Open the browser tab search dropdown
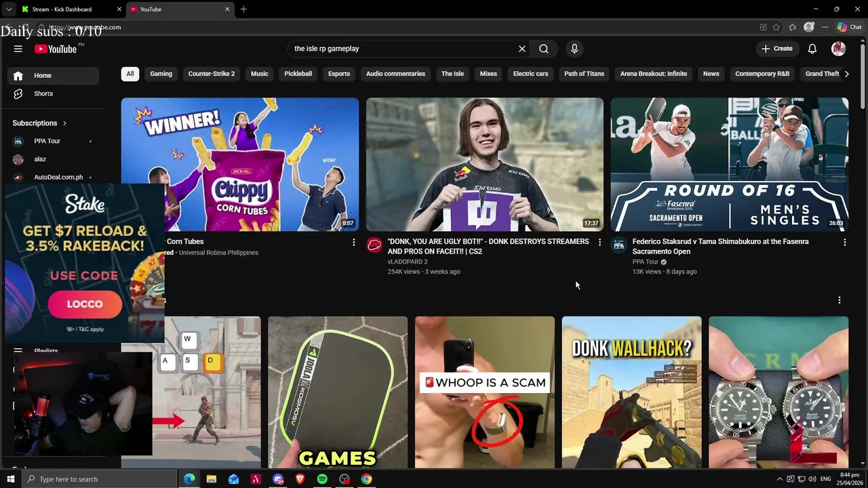Viewport: 868px width, 488px height. [9, 9]
